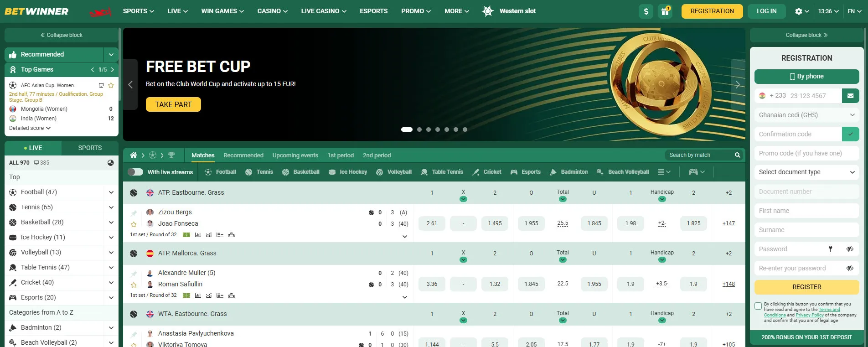Favorite the Bergs vs Fonseca match
The image size is (868, 347).
pyautogui.click(x=134, y=224)
